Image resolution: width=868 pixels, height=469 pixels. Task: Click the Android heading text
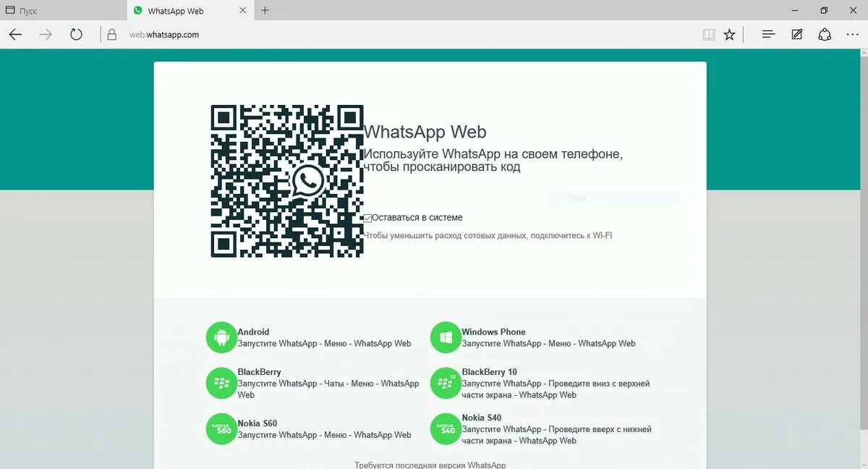coord(253,332)
